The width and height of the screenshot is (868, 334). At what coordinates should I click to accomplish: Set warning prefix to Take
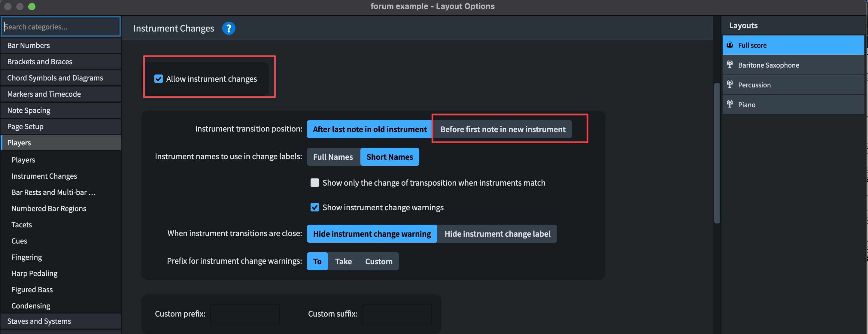click(x=343, y=262)
